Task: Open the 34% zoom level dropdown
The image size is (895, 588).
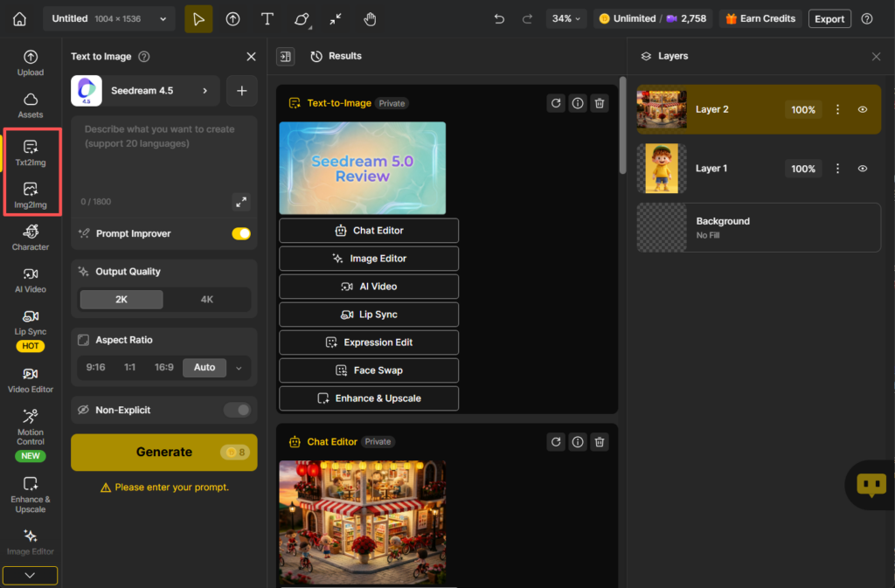Action: coord(565,19)
